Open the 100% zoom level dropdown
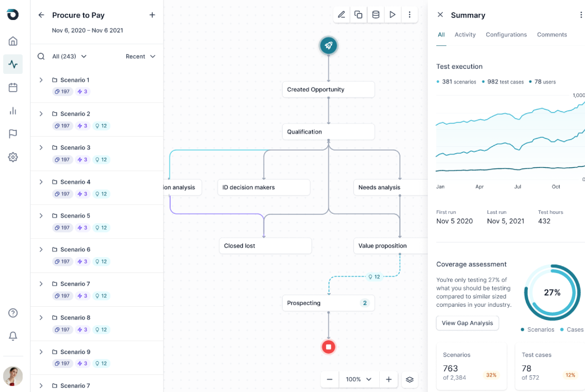 (x=359, y=379)
